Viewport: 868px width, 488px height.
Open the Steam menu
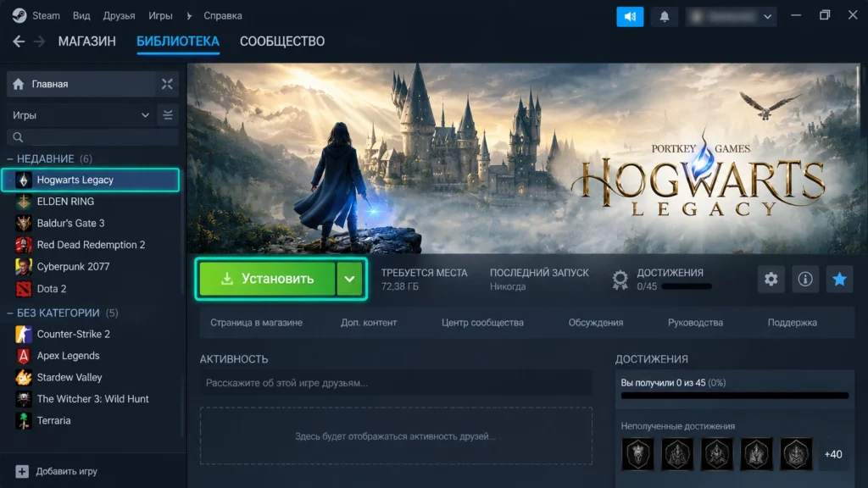46,15
